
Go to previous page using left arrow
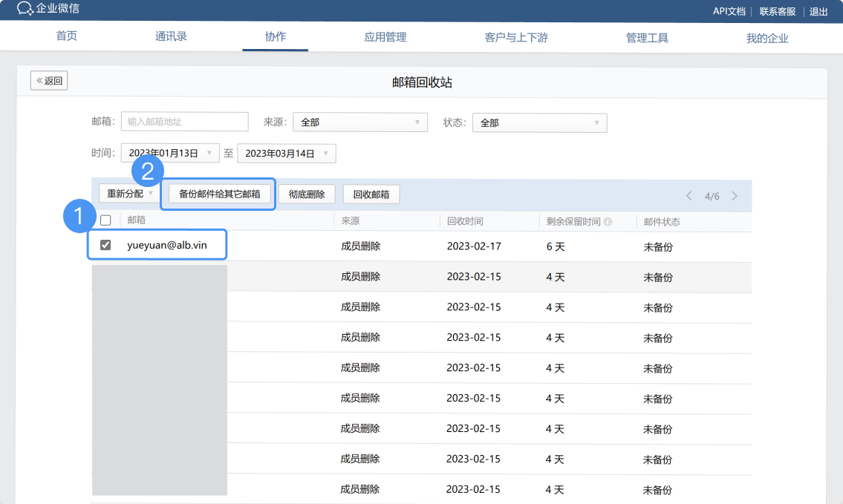coord(689,195)
